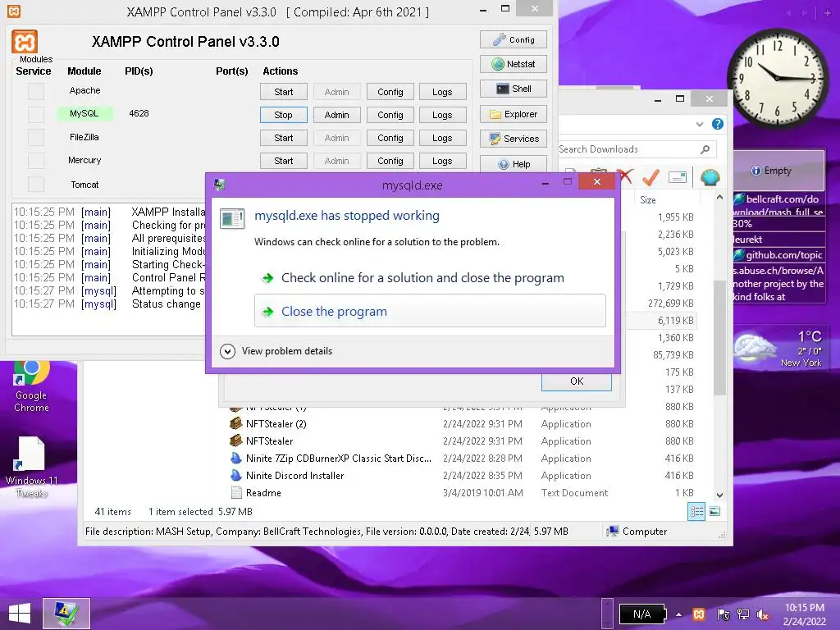Start the Mercury module
Viewport: 840px width, 630px height.
point(283,162)
